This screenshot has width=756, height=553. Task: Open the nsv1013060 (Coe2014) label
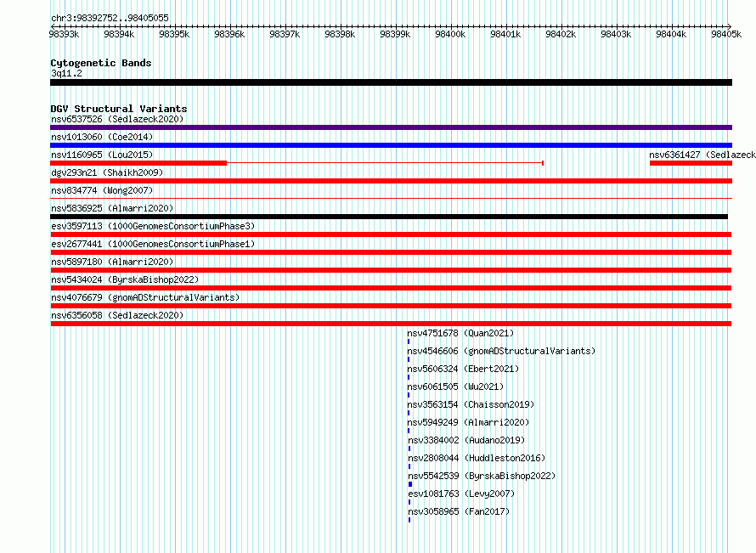[102, 137]
